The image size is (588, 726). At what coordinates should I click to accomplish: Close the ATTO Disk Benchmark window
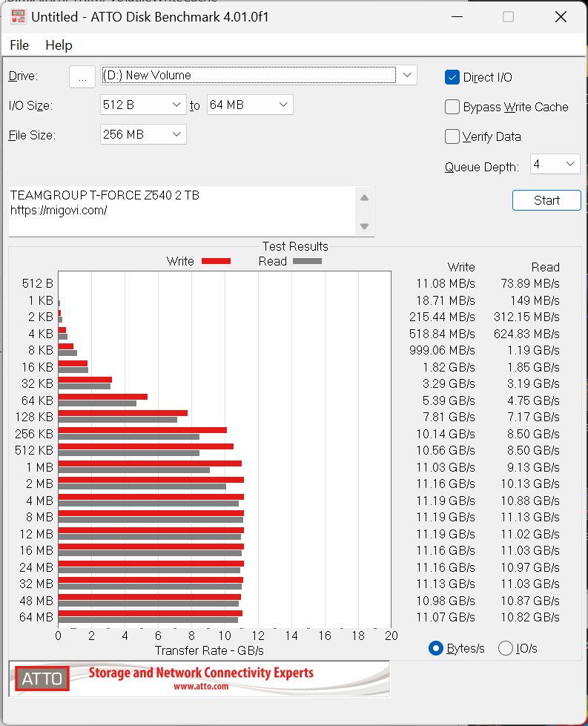(561, 17)
